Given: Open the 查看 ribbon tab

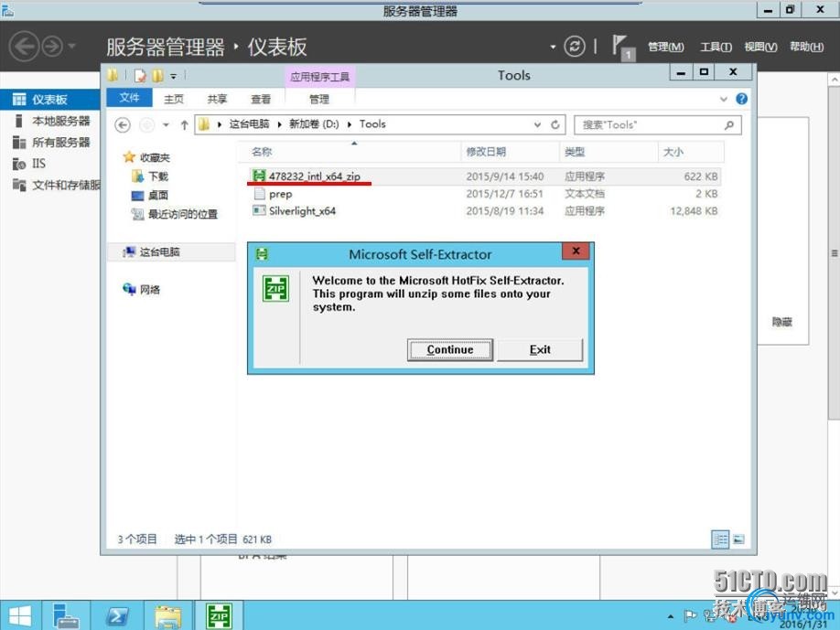Looking at the screenshot, I should (x=261, y=99).
